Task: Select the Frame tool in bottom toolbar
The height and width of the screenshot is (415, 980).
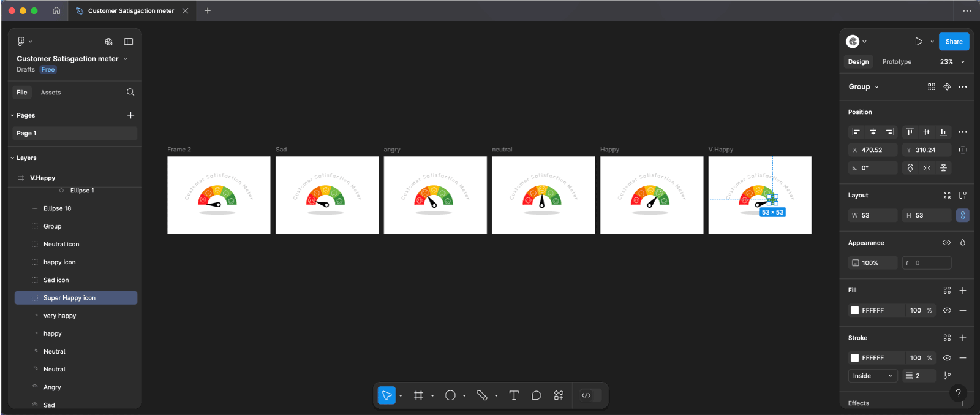Action: click(x=418, y=395)
